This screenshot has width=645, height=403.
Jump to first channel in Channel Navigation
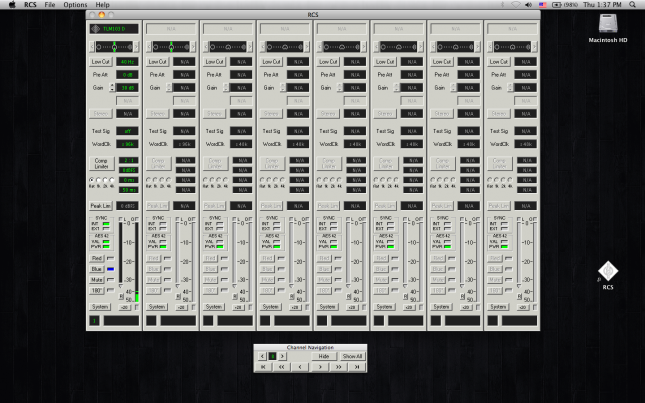pos(264,367)
